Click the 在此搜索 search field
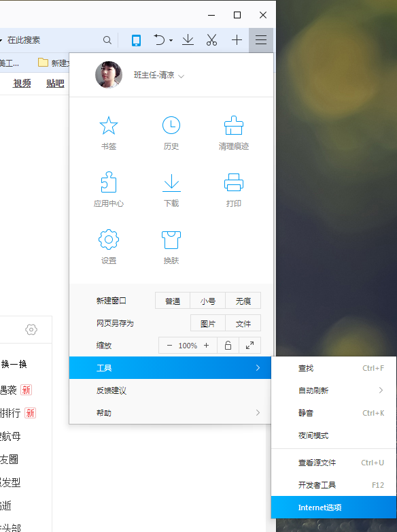The height and width of the screenshot is (532, 397). coord(52,40)
